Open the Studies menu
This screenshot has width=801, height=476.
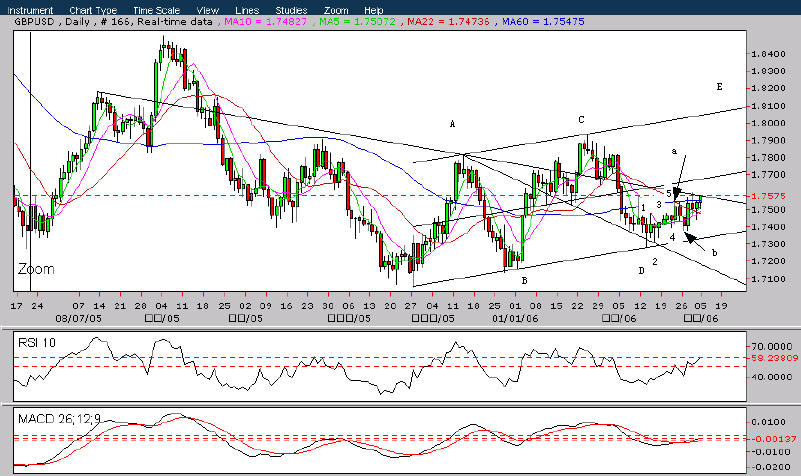(x=291, y=10)
